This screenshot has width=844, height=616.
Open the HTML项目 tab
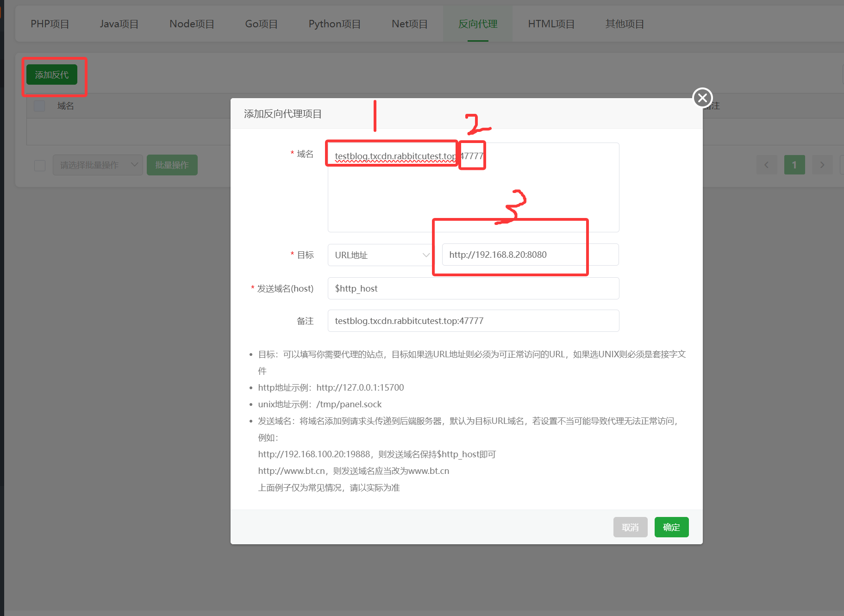point(551,24)
